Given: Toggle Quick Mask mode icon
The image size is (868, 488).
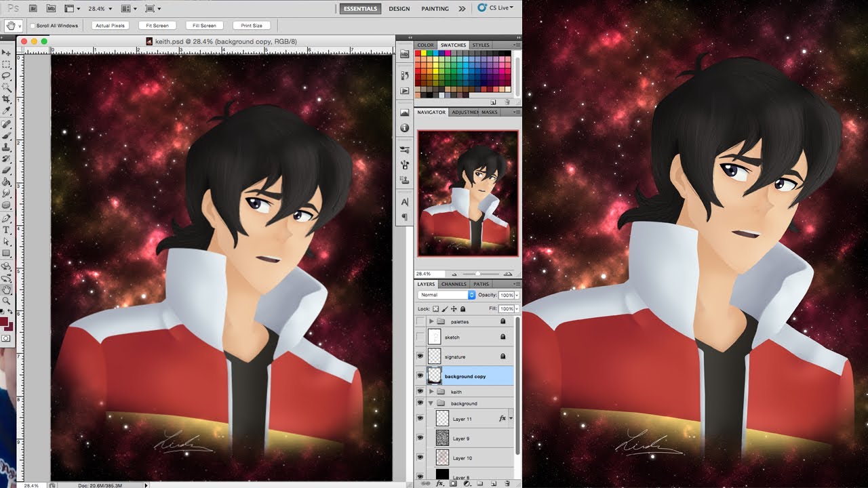Looking at the screenshot, I should pos(6,338).
